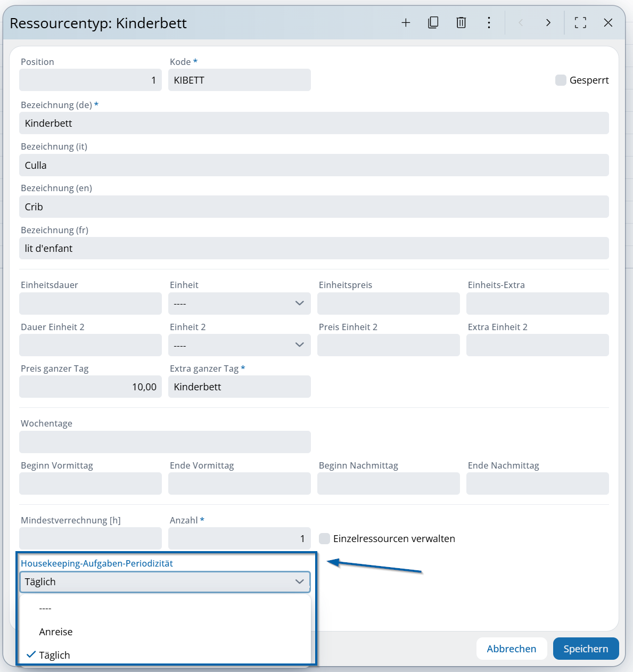Check Einzelressourcen verwalten option

(324, 538)
